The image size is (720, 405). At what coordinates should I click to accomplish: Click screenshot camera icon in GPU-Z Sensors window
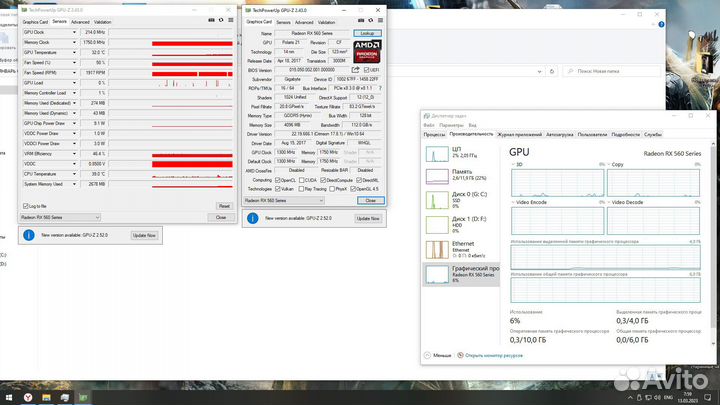[211, 20]
